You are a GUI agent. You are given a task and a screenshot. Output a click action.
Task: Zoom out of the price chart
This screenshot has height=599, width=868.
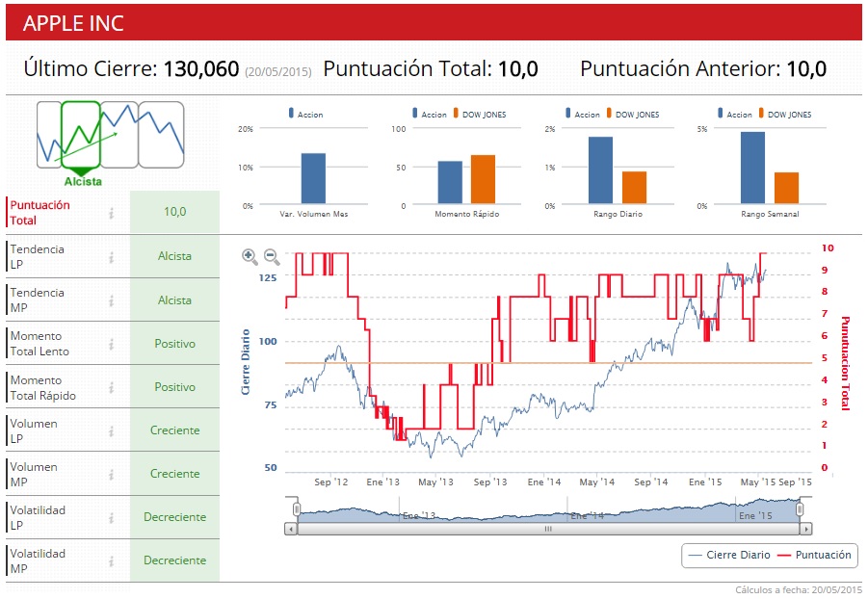272,256
